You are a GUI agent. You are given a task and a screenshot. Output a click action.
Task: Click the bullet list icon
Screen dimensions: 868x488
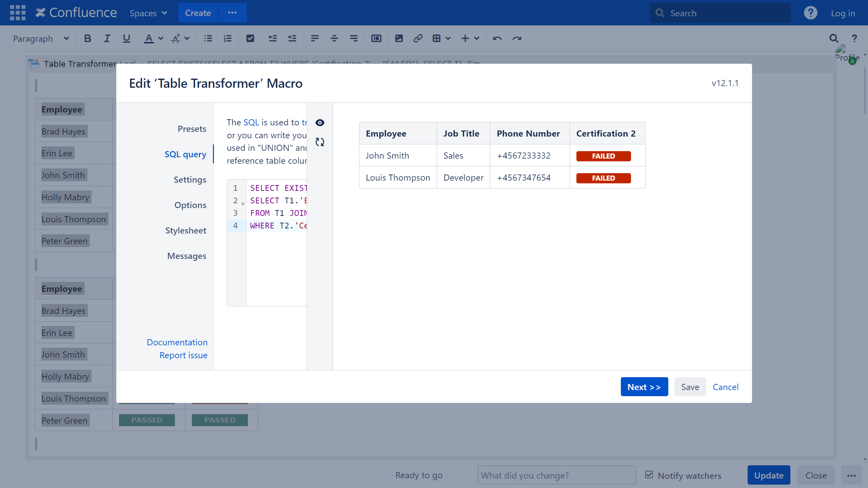(208, 39)
